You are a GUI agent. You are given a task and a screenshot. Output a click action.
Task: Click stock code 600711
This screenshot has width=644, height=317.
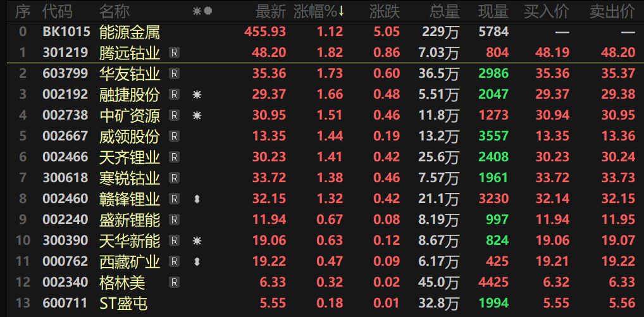[65, 303]
